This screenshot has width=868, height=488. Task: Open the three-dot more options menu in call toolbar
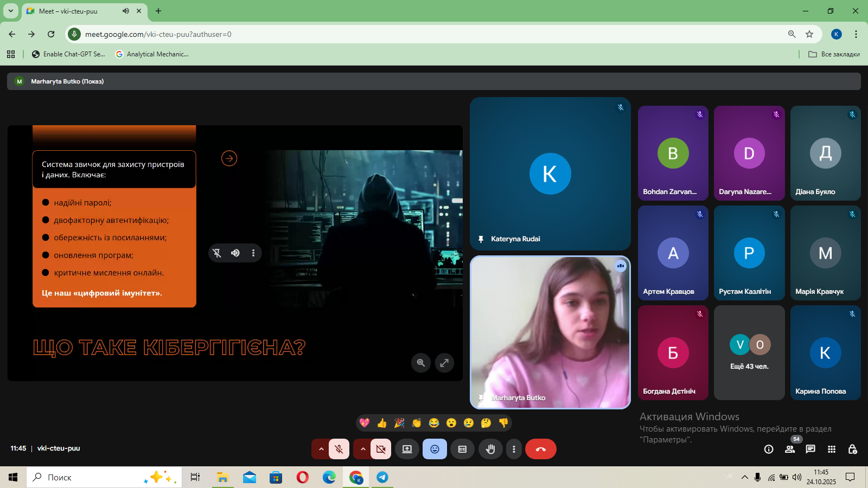[514, 449]
